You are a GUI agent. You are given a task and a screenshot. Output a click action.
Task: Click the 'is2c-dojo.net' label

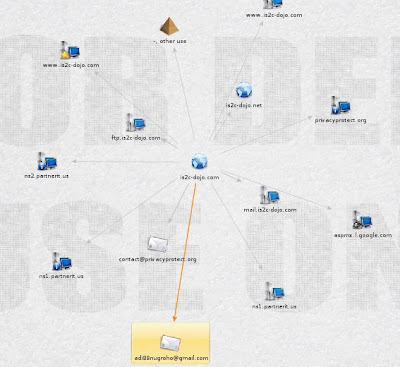[244, 105]
